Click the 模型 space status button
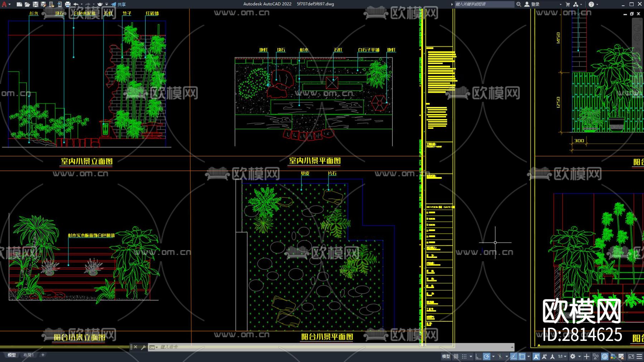 (x=446, y=356)
